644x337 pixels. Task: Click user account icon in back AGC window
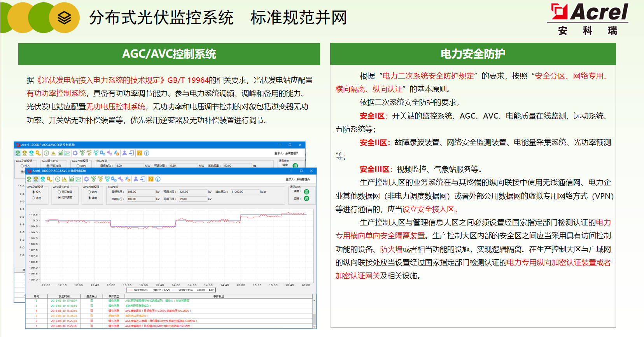pos(124,153)
